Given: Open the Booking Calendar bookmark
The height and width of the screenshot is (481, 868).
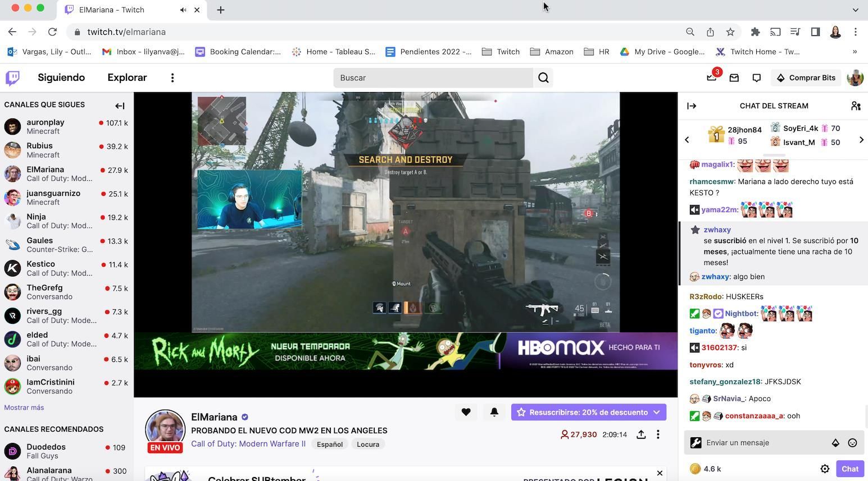Looking at the screenshot, I should click(238, 52).
